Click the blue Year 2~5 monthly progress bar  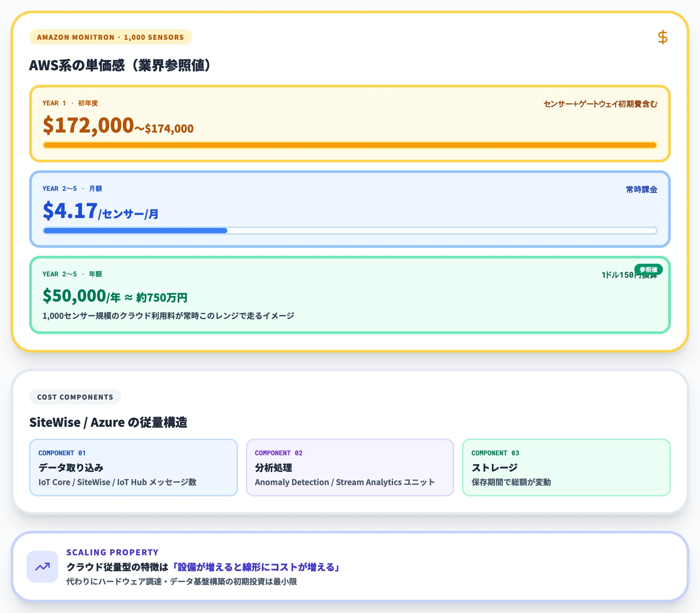point(350,231)
